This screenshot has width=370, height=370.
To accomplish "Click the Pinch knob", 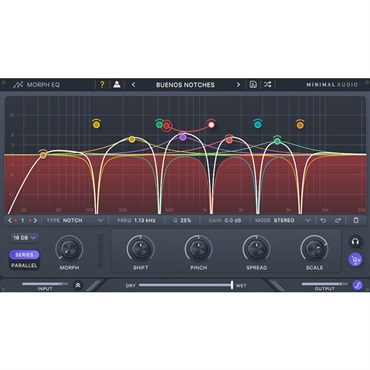I will click(199, 248).
